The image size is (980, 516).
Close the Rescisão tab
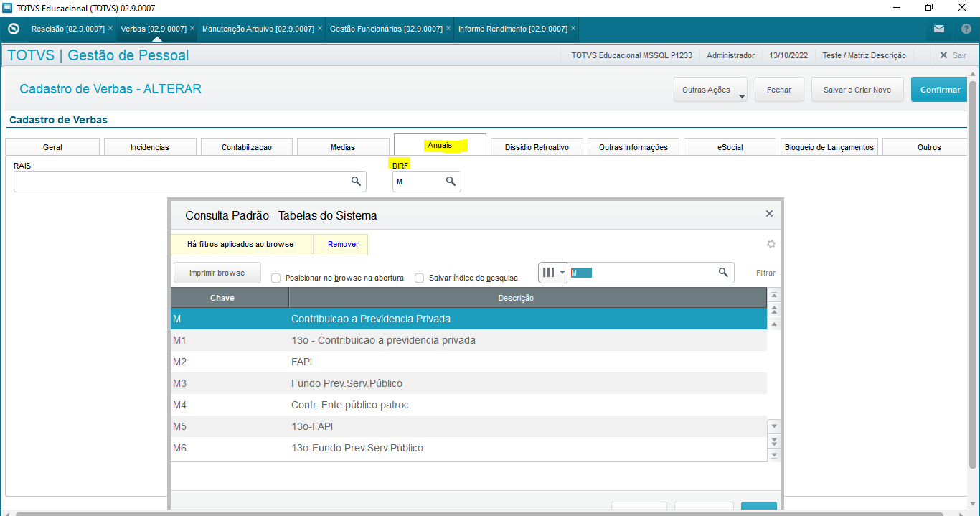pyautogui.click(x=110, y=29)
